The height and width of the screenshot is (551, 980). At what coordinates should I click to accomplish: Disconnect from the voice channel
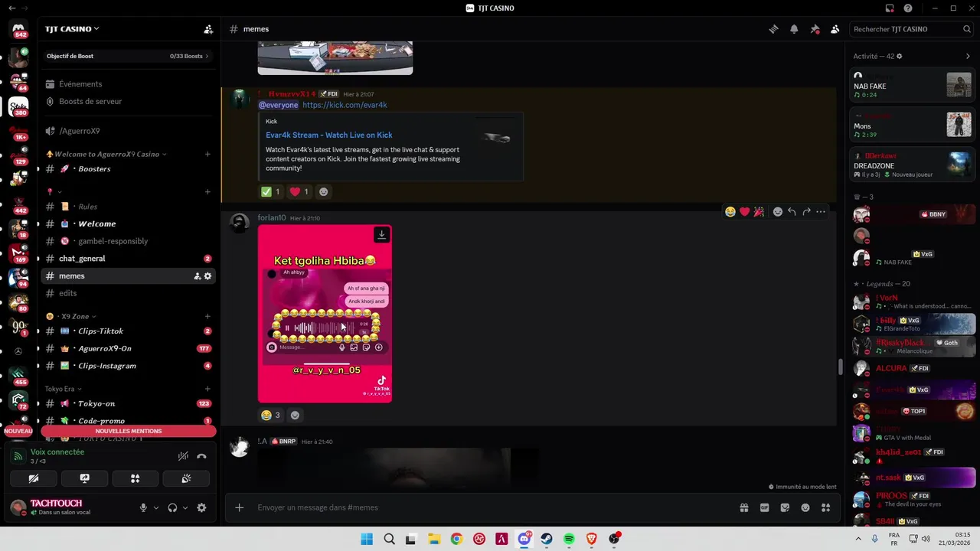[x=201, y=456]
